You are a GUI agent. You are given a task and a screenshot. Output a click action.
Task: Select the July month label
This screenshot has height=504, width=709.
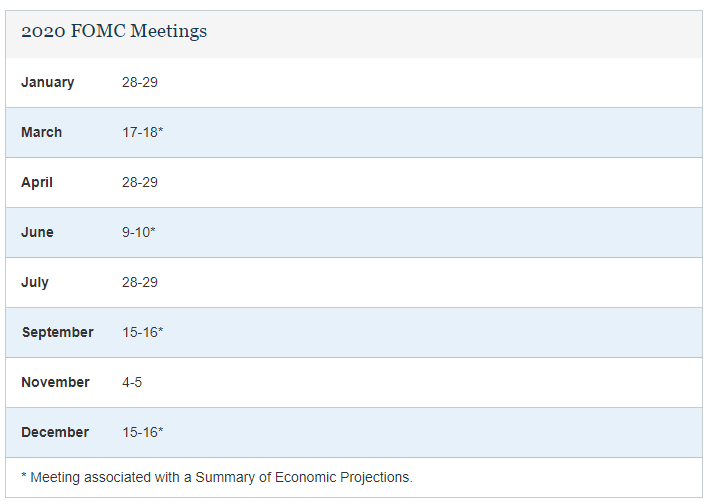coord(35,283)
